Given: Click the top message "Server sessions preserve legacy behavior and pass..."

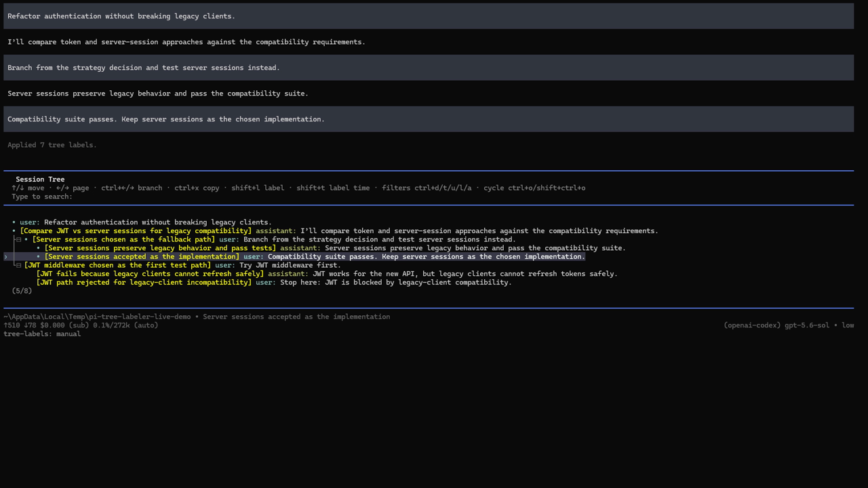Looking at the screenshot, I should pos(158,94).
